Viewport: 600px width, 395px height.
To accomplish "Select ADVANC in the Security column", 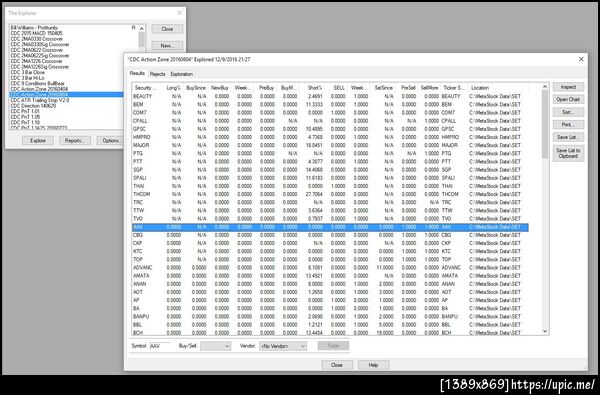I will [x=142, y=268].
